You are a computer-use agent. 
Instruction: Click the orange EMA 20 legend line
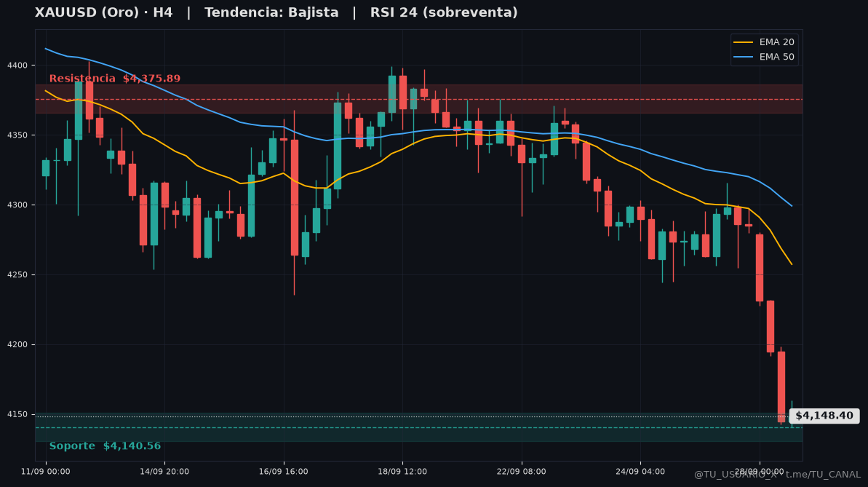click(x=743, y=42)
